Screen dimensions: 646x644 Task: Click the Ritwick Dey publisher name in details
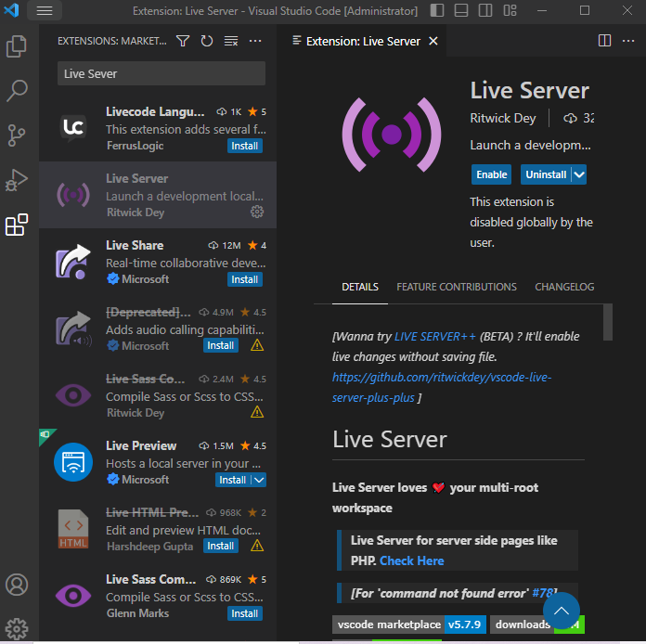pos(503,119)
